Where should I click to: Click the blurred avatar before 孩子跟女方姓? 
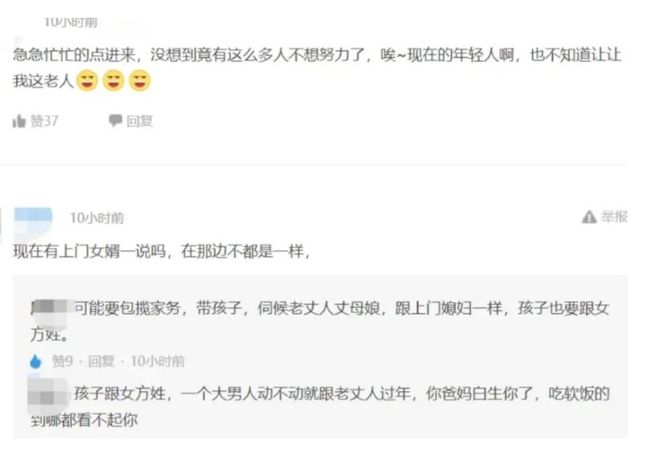coord(48,394)
